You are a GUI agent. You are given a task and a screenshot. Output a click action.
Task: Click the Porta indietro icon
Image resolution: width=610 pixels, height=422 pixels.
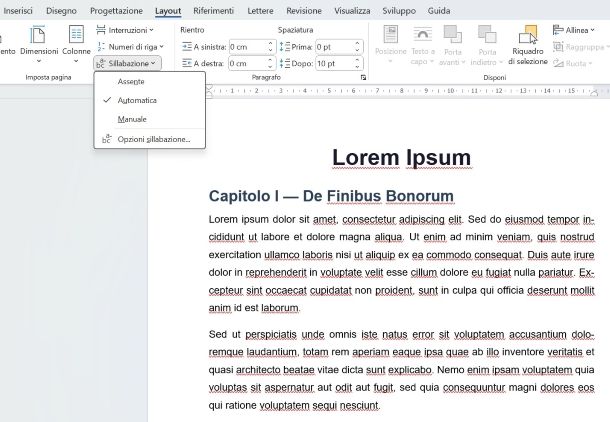487,34
